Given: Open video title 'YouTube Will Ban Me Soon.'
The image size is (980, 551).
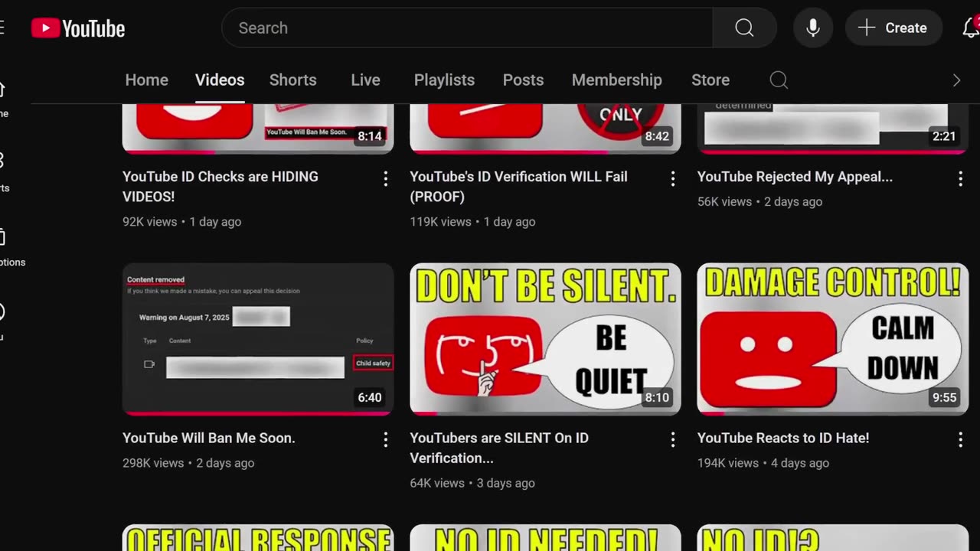Looking at the screenshot, I should click(208, 438).
